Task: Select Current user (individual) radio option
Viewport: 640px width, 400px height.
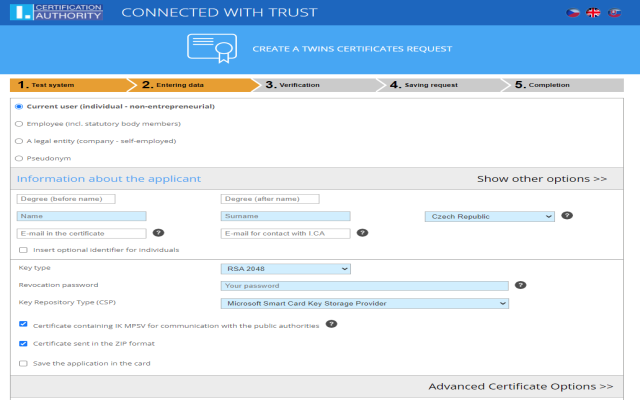Action: tap(19, 107)
